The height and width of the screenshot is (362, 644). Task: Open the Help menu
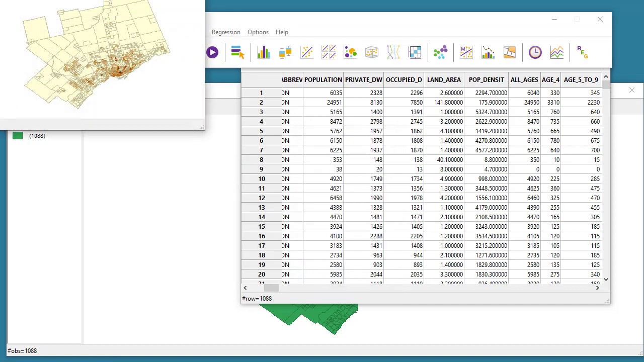[282, 32]
